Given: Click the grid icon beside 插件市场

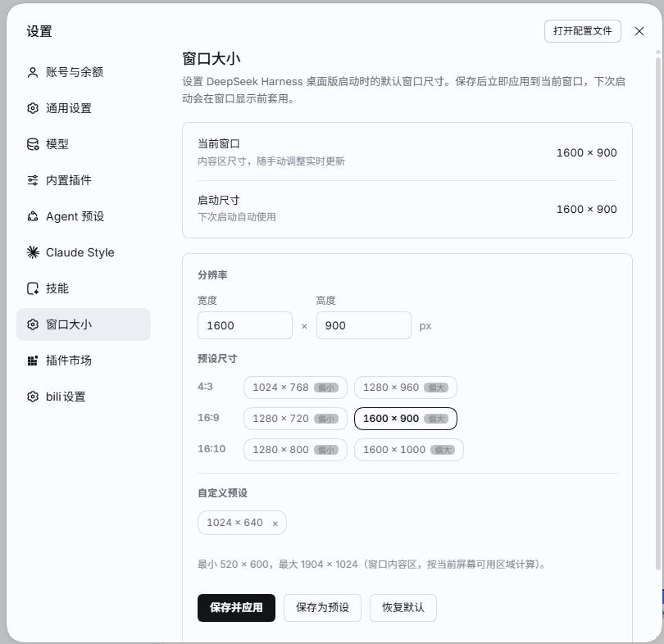Looking at the screenshot, I should (33, 361).
